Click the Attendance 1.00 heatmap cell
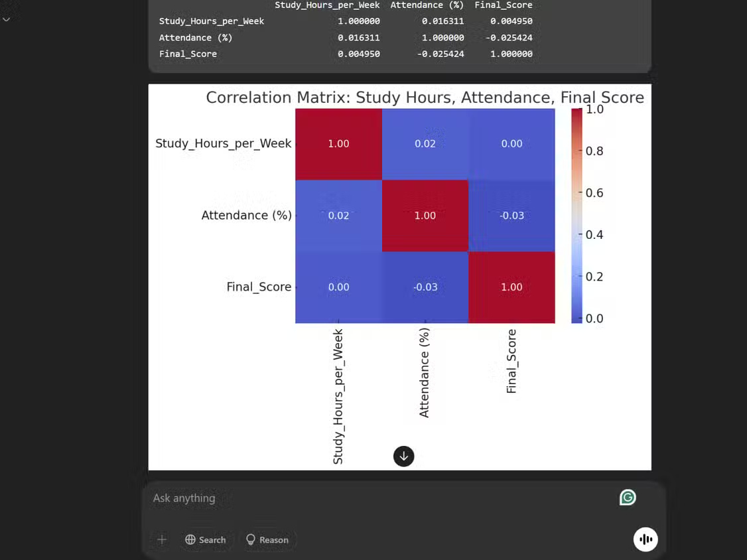 [425, 216]
